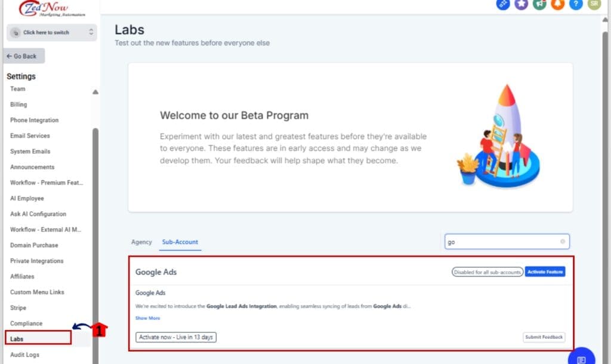Activate the Google Ads feature
The height and width of the screenshot is (364, 611).
(x=545, y=272)
